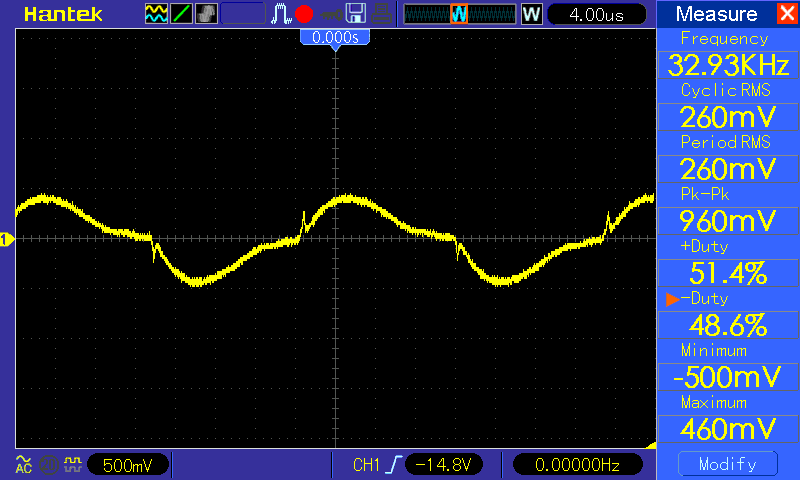The image size is (800, 480).
Task: Click the Measure panel title
Action: pos(716,14)
